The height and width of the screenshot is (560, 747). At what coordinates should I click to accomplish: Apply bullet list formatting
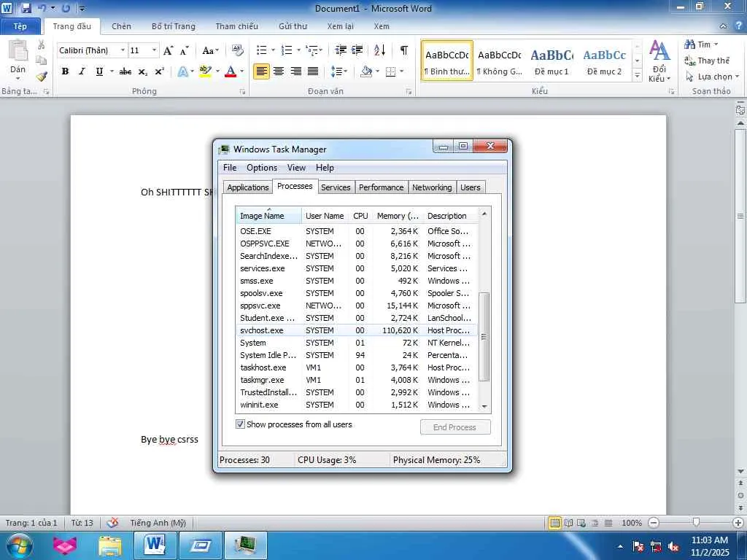coord(262,50)
